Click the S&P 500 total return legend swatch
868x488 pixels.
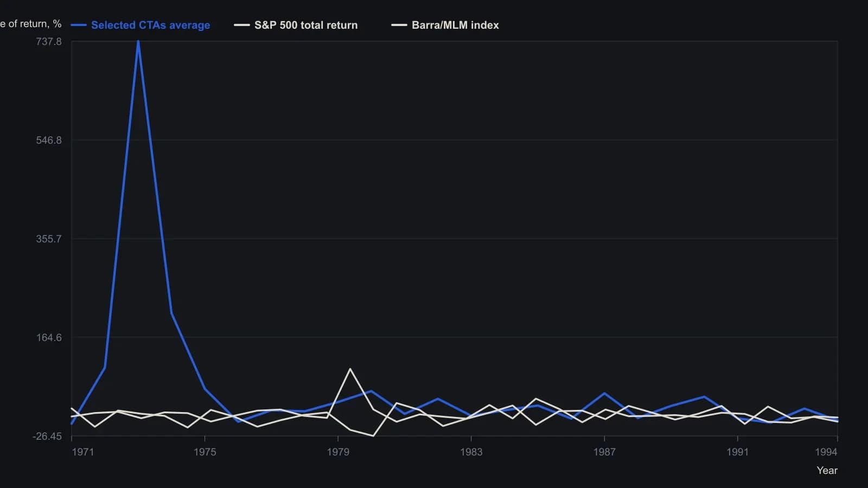point(242,25)
